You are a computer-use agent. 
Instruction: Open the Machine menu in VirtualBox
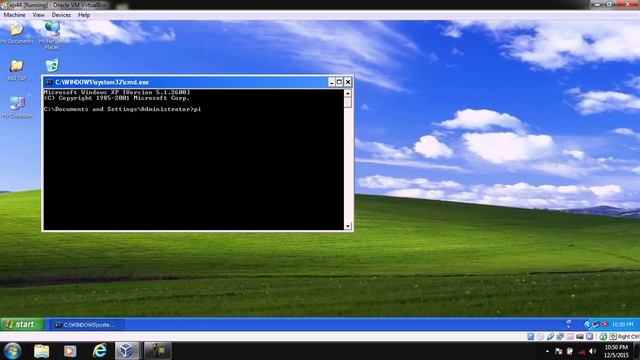(x=14, y=15)
